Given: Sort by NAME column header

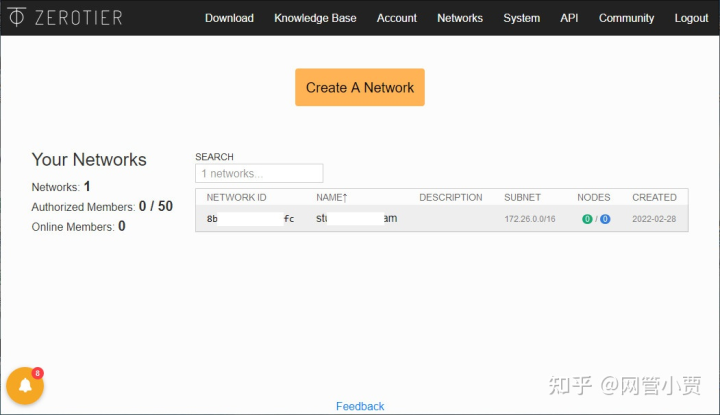Looking at the screenshot, I should [x=332, y=197].
